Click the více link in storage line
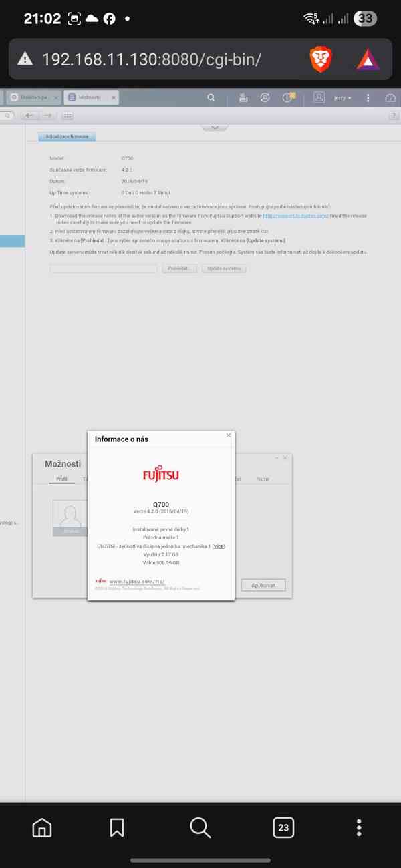401x868 pixels. (219, 546)
